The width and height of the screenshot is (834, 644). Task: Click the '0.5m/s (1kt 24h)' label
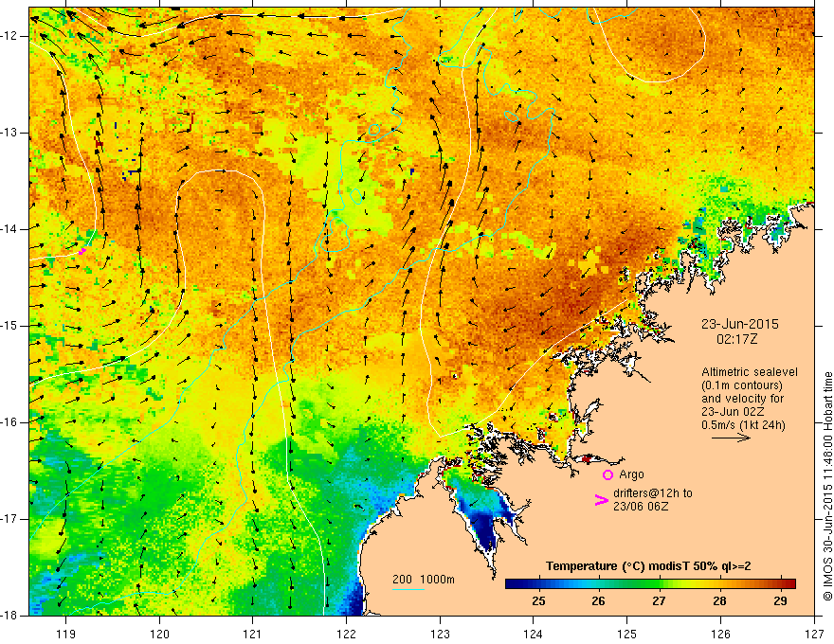coord(744,425)
